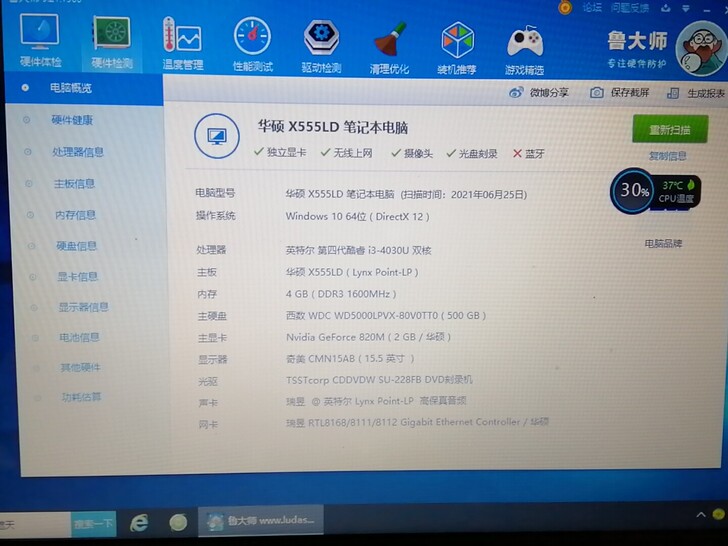Screen dimensions: 728x546
Task: Click the 鲁大师 taskbar window button
Action: coord(261,520)
